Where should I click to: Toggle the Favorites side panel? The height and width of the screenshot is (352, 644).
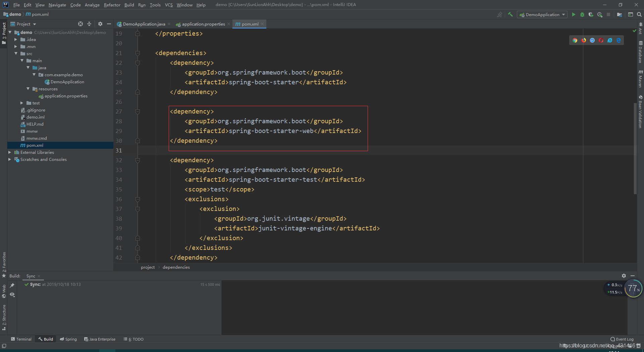point(4,265)
